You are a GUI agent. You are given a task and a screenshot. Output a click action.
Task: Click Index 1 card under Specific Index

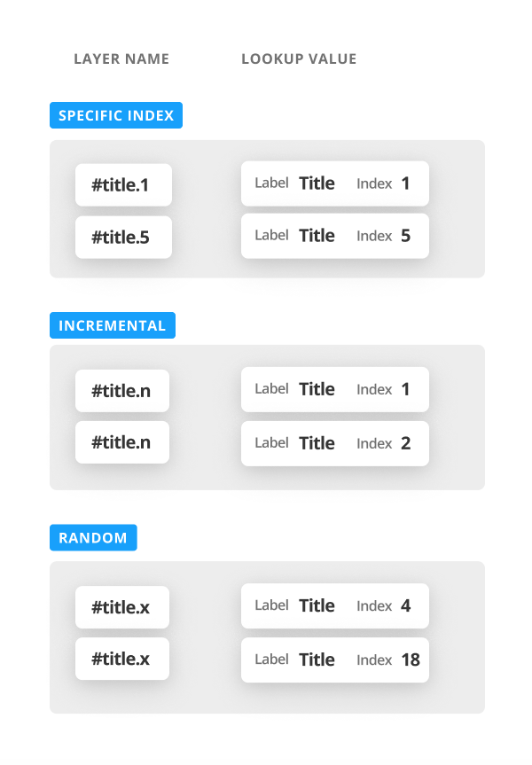click(334, 183)
